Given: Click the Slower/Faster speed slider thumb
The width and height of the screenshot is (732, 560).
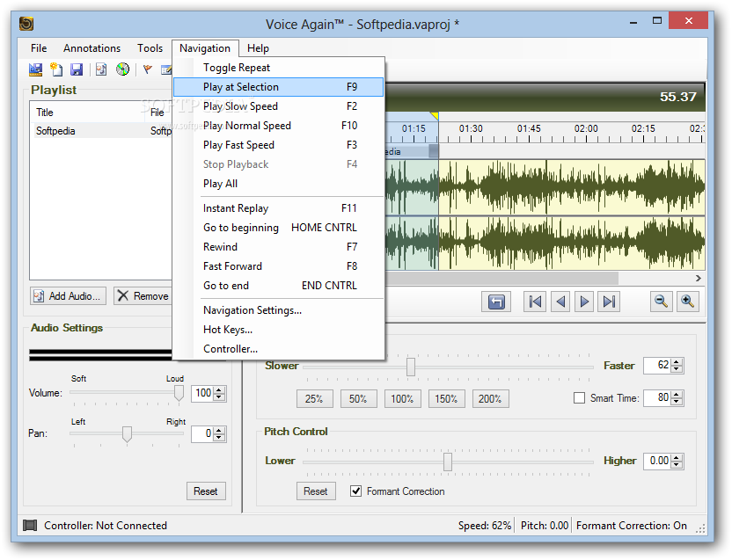Looking at the screenshot, I should (x=411, y=367).
